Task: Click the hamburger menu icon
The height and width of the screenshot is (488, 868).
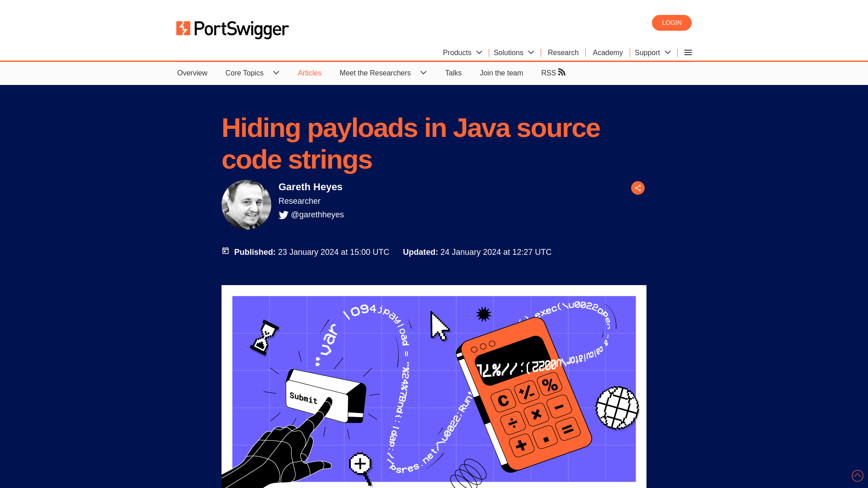Action: click(688, 52)
